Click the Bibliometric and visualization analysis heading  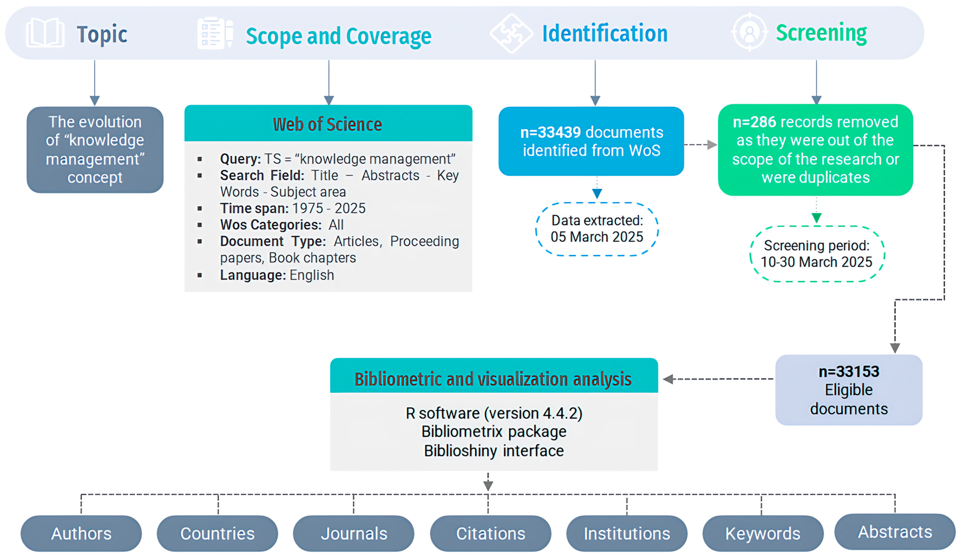click(493, 379)
